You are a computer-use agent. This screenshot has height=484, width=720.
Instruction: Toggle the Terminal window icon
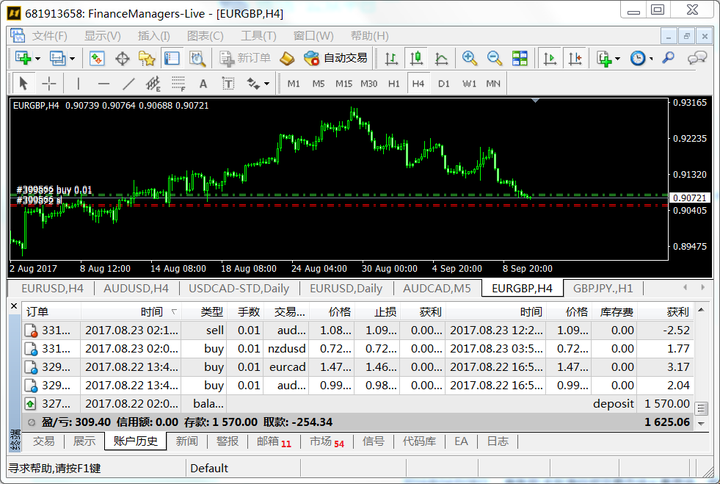pyautogui.click(x=172, y=58)
